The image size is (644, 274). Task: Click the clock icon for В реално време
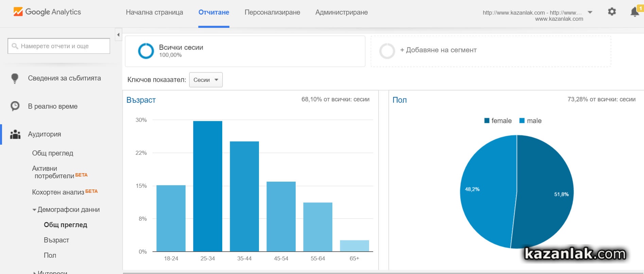coord(15,106)
